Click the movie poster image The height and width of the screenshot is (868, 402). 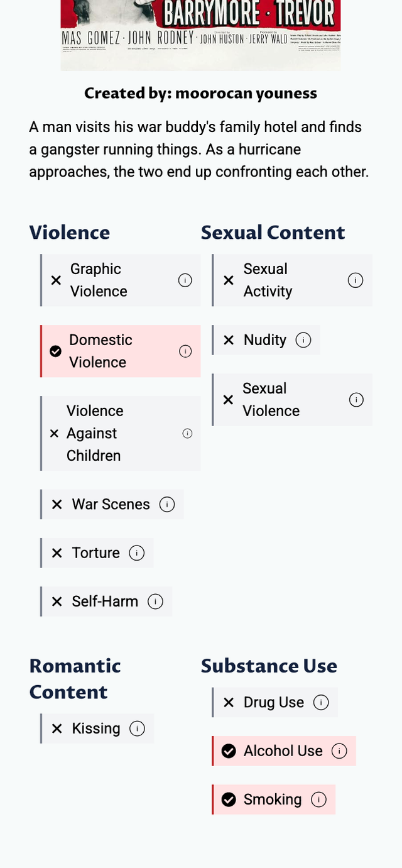[201, 35]
